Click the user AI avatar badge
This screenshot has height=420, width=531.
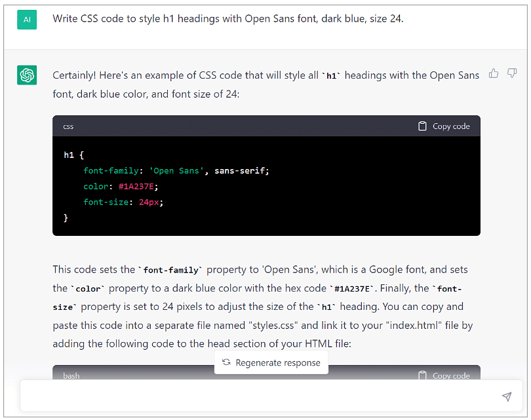(27, 20)
